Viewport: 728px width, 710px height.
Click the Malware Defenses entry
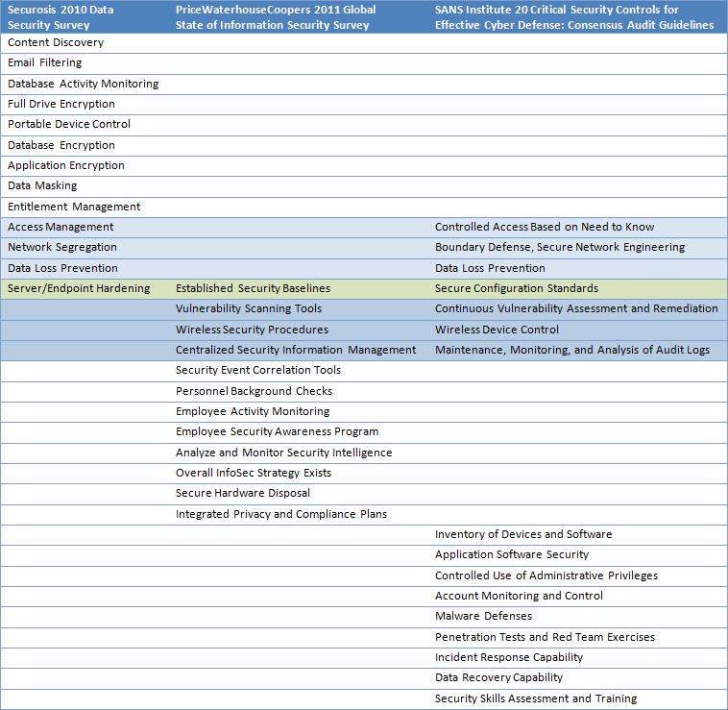(483, 616)
